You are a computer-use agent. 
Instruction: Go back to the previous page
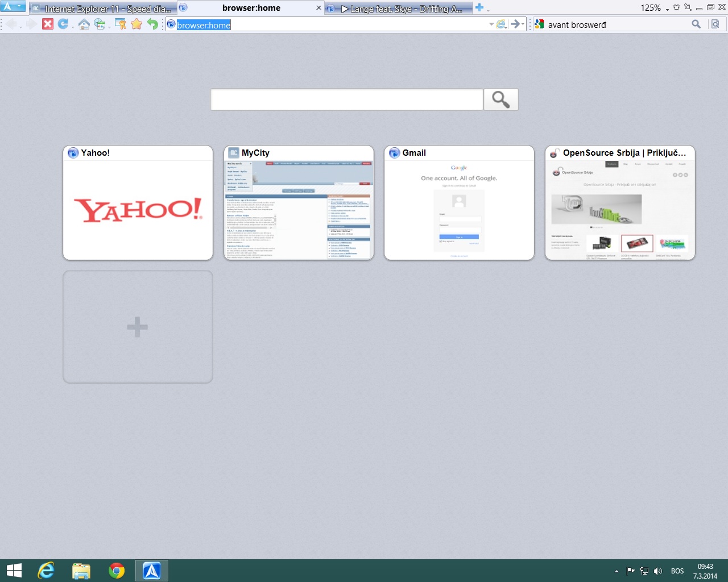[x=11, y=24]
